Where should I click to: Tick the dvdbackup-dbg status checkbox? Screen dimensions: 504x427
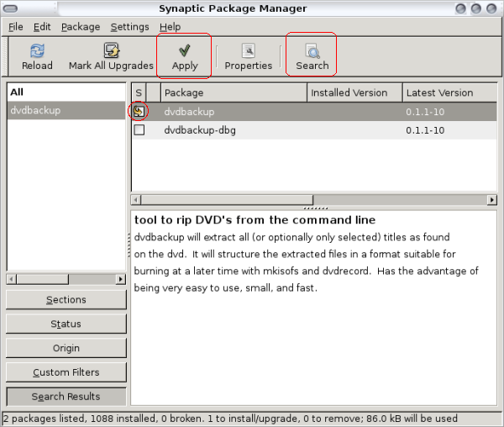(x=139, y=130)
